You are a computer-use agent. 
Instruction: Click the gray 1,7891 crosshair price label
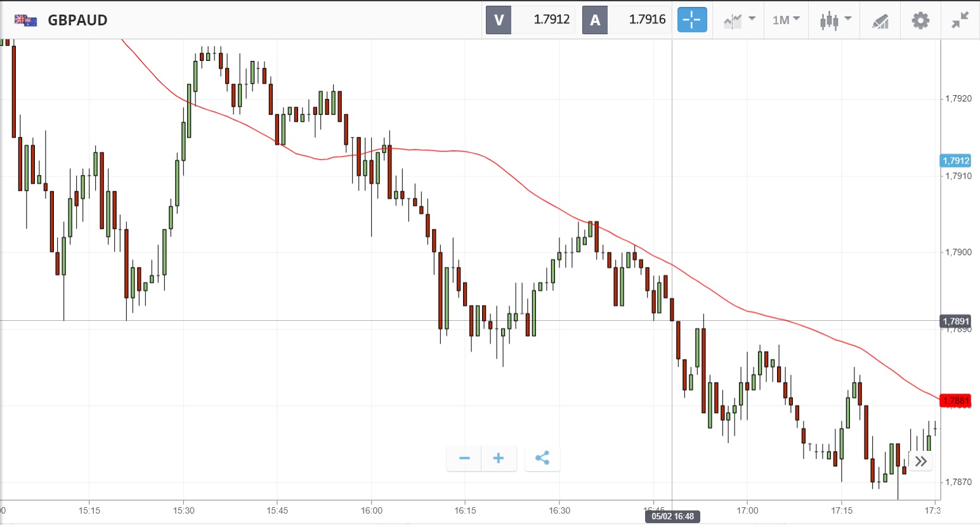[x=956, y=321]
